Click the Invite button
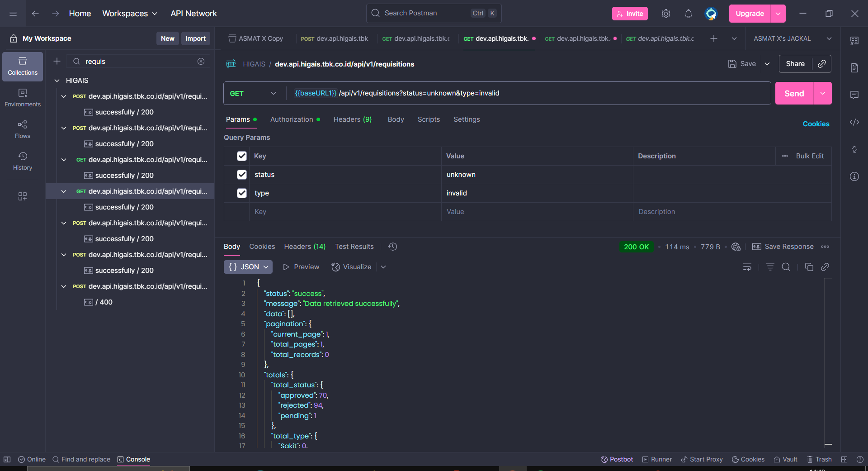Viewport: 868px width, 471px height. point(630,14)
